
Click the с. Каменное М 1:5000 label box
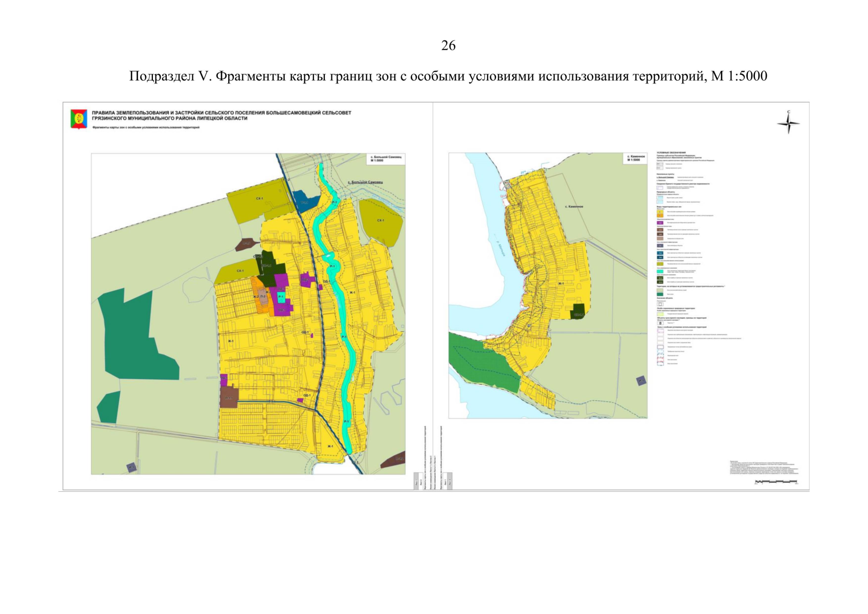pyautogui.click(x=634, y=158)
